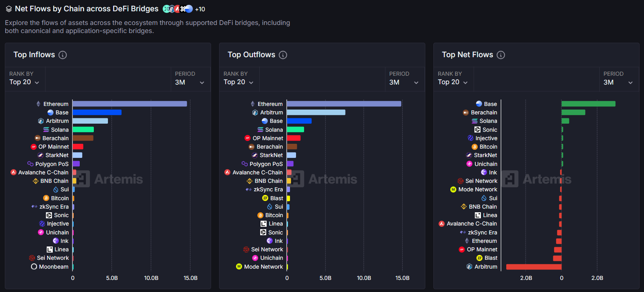Click the 'StarkNet' label in Top Inflows
The height and width of the screenshot is (292, 644).
coord(57,155)
